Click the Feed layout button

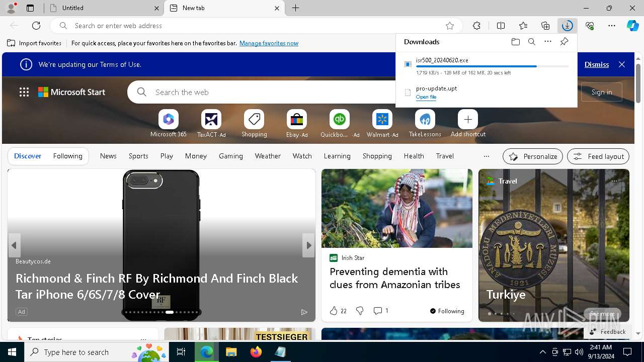tap(598, 156)
